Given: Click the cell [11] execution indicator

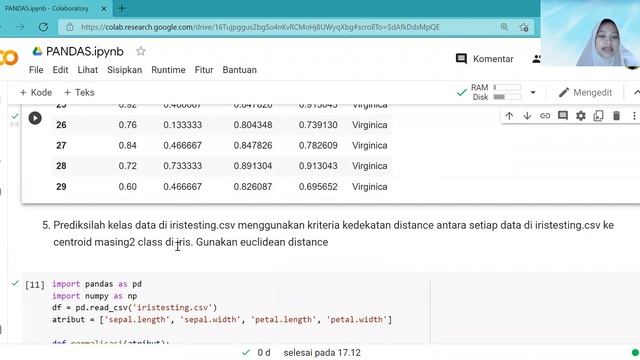Looking at the screenshot, I should pyautogui.click(x=35, y=284).
